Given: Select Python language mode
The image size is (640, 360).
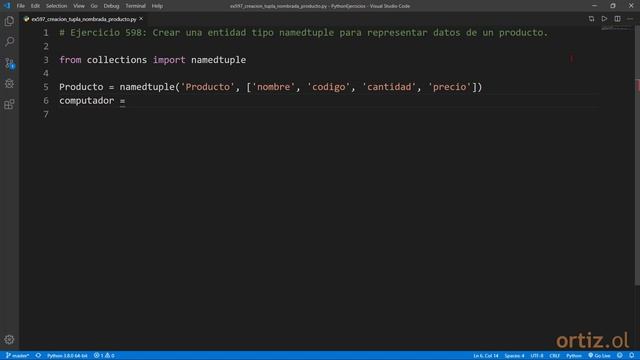Looking at the screenshot, I should click(x=573, y=356).
